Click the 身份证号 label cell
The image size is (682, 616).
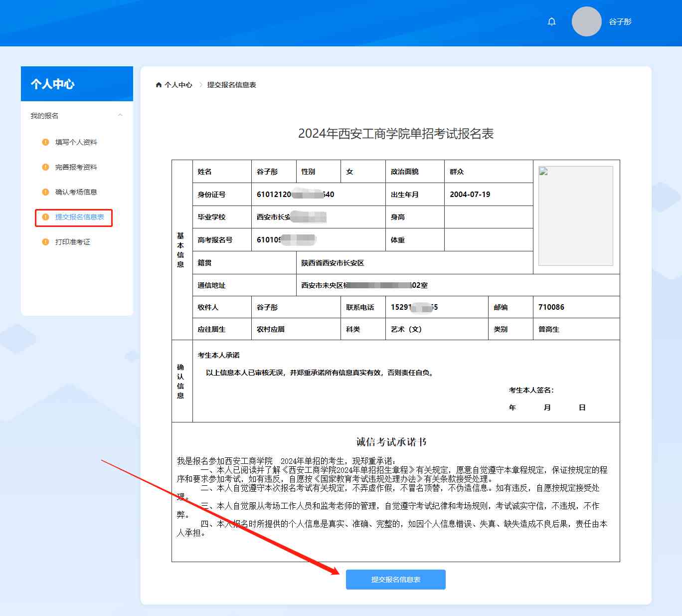(x=222, y=195)
